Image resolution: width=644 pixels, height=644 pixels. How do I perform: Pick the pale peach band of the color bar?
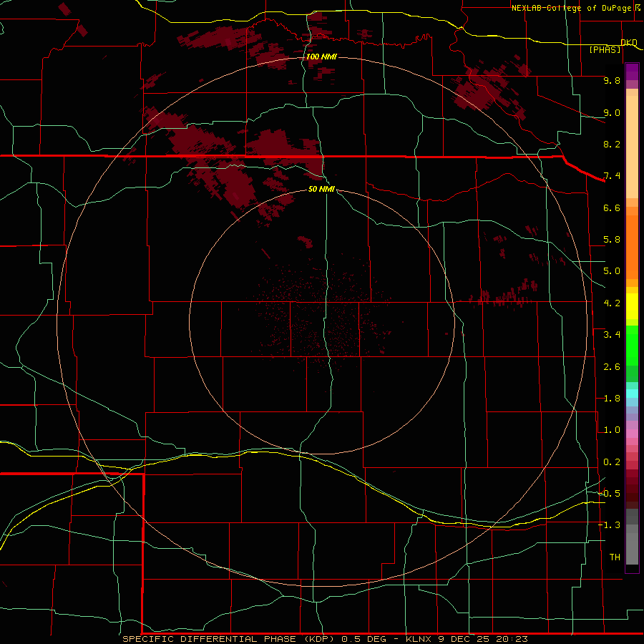(632, 147)
